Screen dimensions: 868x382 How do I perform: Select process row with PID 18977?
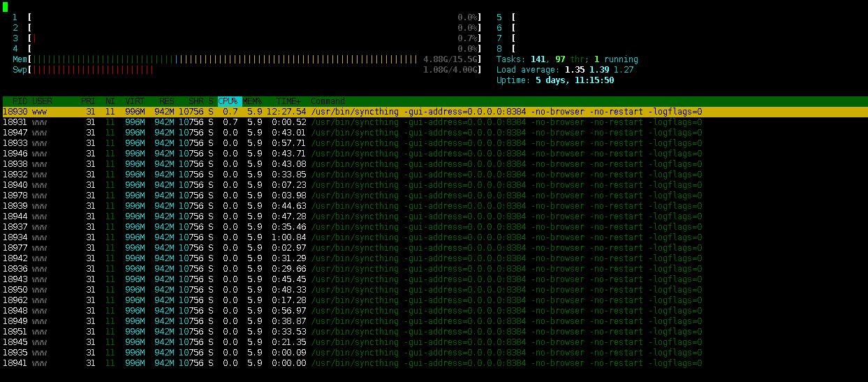[353, 248]
